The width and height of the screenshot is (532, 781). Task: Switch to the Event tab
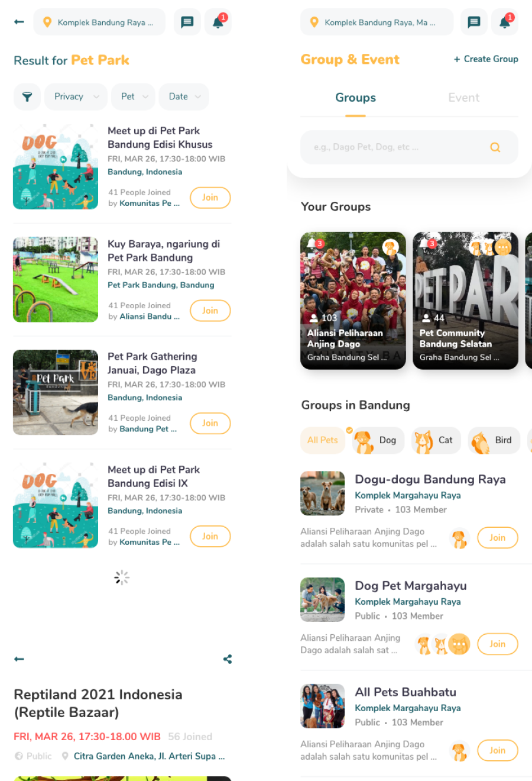tap(464, 98)
